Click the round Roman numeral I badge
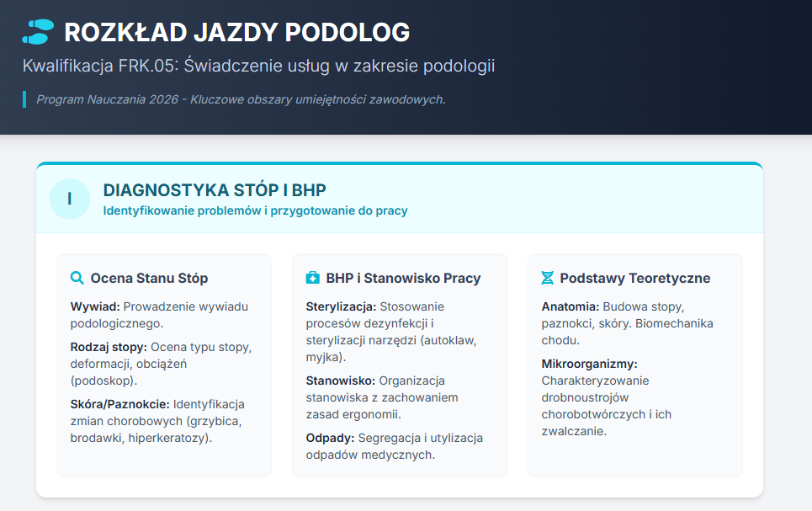The height and width of the screenshot is (511, 812). (70, 199)
